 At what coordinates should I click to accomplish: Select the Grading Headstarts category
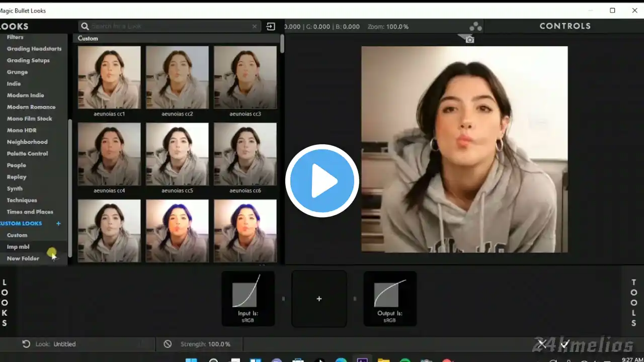click(x=34, y=49)
